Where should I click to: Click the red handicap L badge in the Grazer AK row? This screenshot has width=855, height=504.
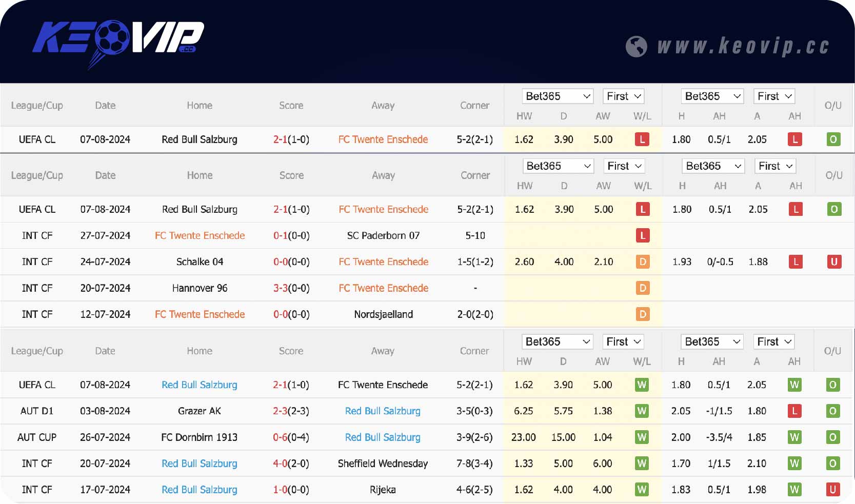[x=794, y=411]
